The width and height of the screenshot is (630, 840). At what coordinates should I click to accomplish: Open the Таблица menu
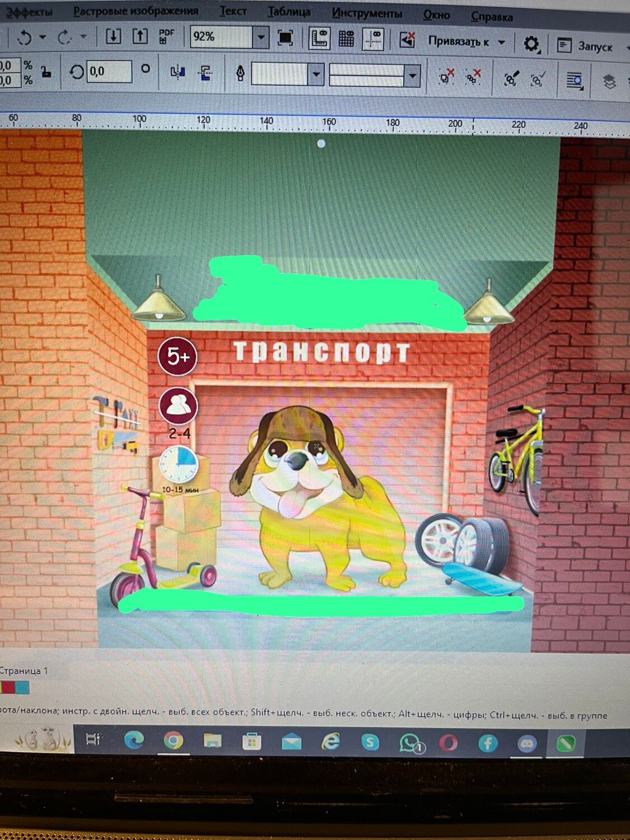[289, 12]
